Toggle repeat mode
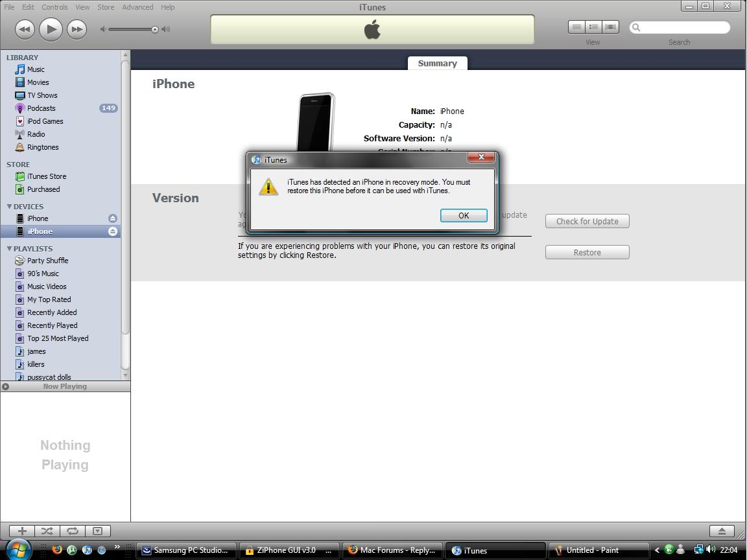The width and height of the screenshot is (747, 560). (73, 531)
